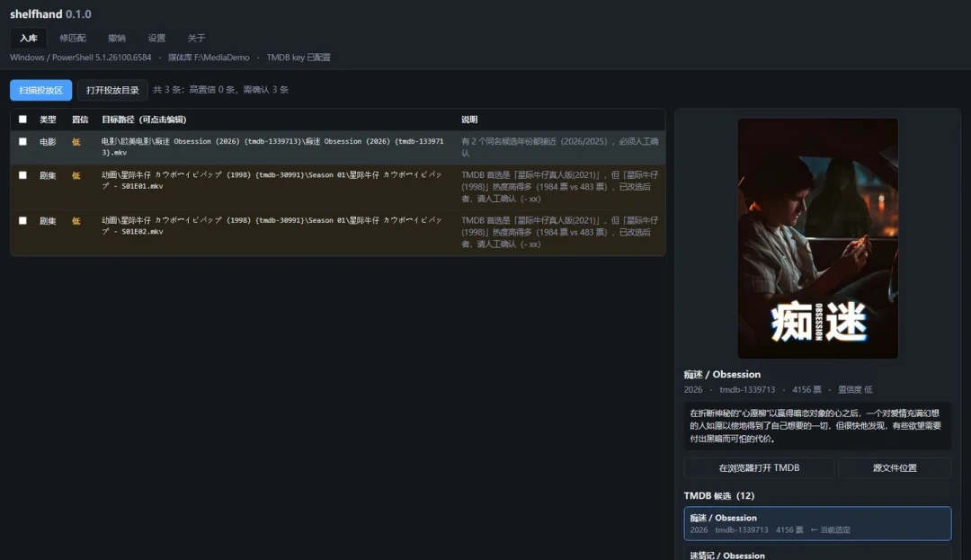Click the TMDB note in the S01E01 row
The image size is (971, 560).
click(560, 187)
